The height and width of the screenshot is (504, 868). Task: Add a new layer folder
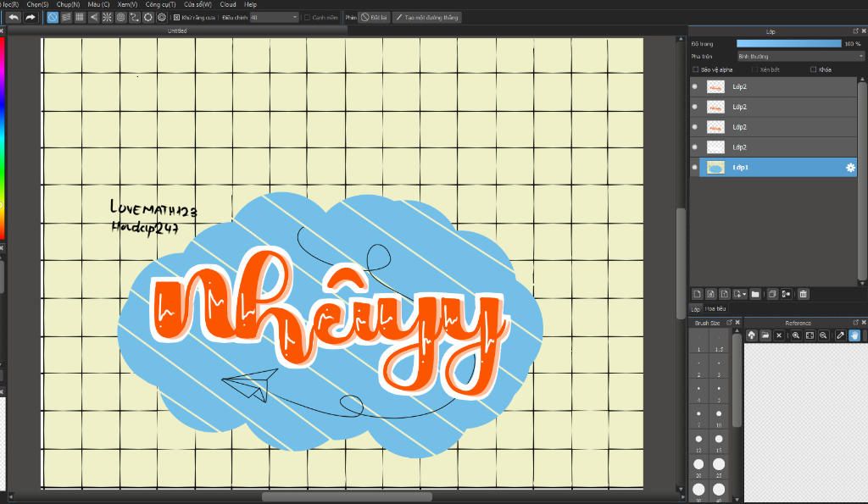click(x=755, y=294)
